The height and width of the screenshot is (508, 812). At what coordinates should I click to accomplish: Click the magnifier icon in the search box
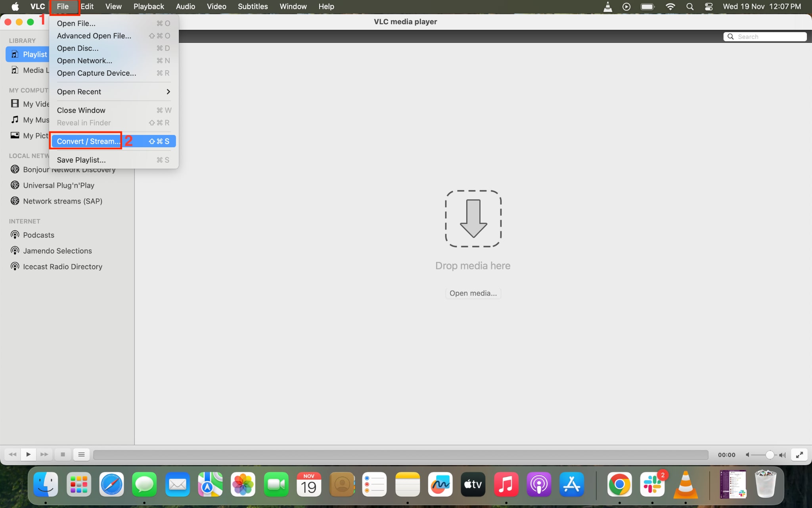[x=731, y=36]
